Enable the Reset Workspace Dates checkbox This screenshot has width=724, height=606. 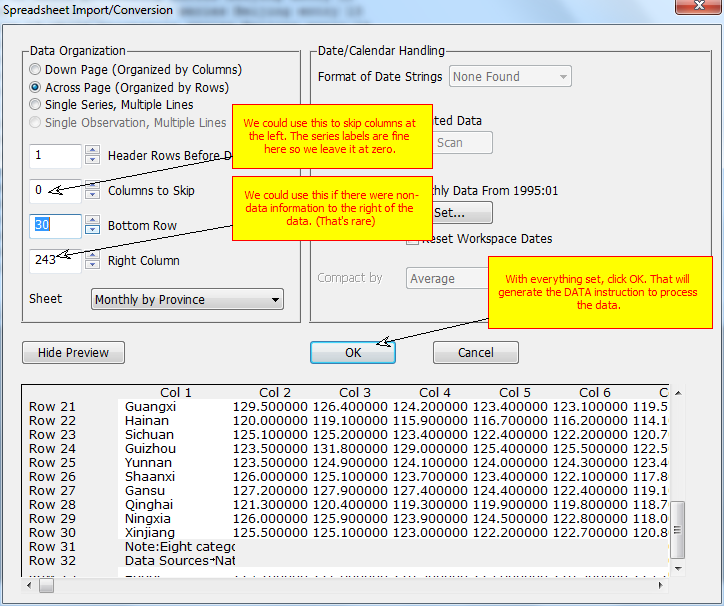[x=412, y=239]
